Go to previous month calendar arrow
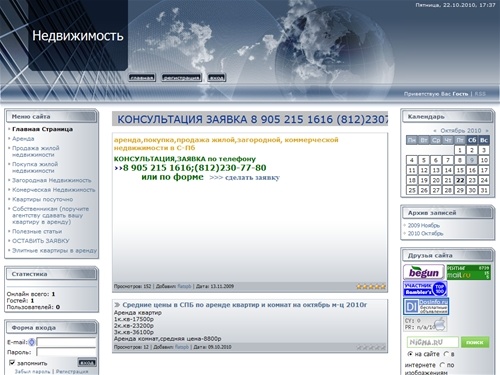The width and height of the screenshot is (500, 375). pos(435,131)
